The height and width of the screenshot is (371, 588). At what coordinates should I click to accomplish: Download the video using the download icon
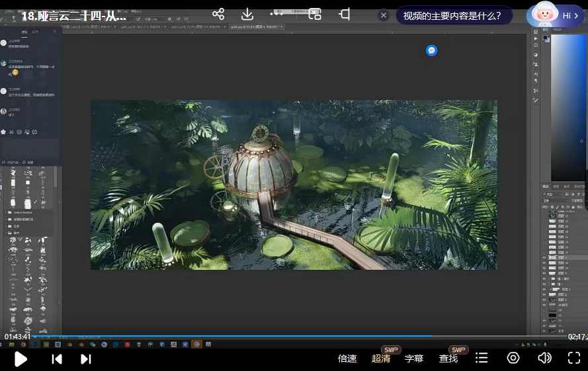[x=247, y=15]
